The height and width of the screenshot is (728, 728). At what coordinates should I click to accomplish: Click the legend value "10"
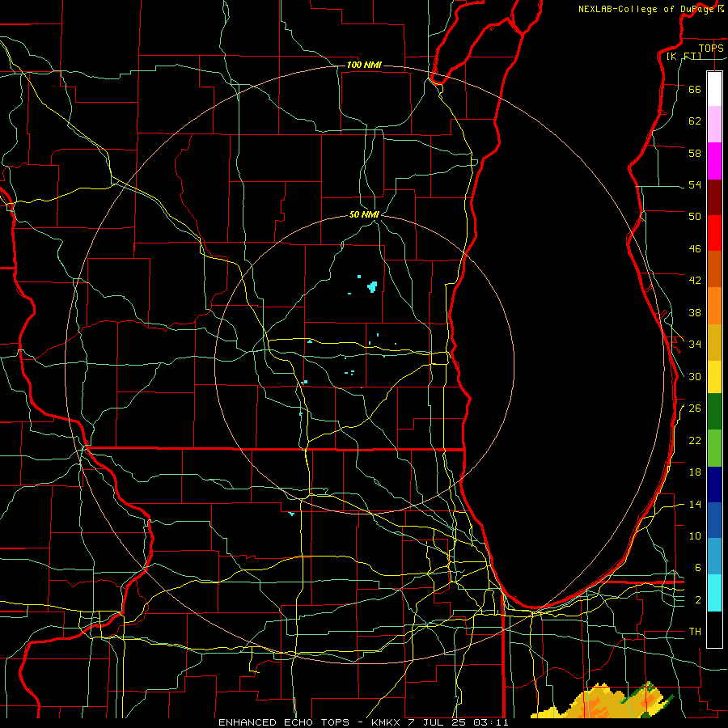[x=695, y=535]
